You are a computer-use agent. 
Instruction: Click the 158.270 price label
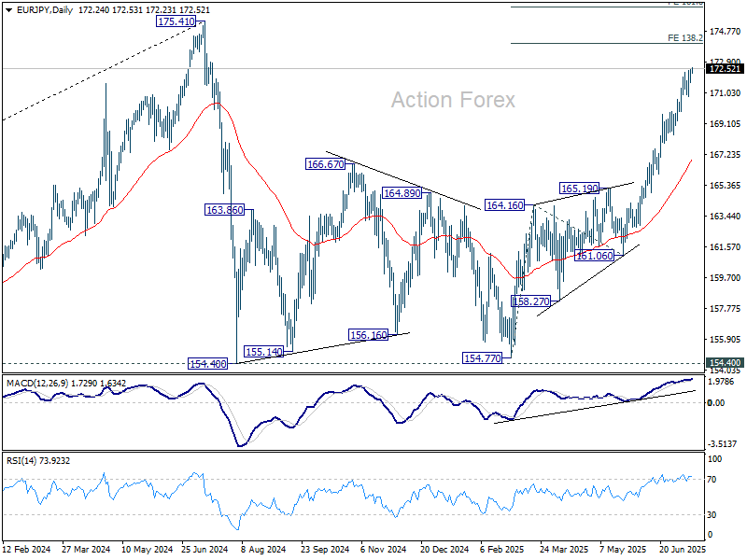(535, 301)
